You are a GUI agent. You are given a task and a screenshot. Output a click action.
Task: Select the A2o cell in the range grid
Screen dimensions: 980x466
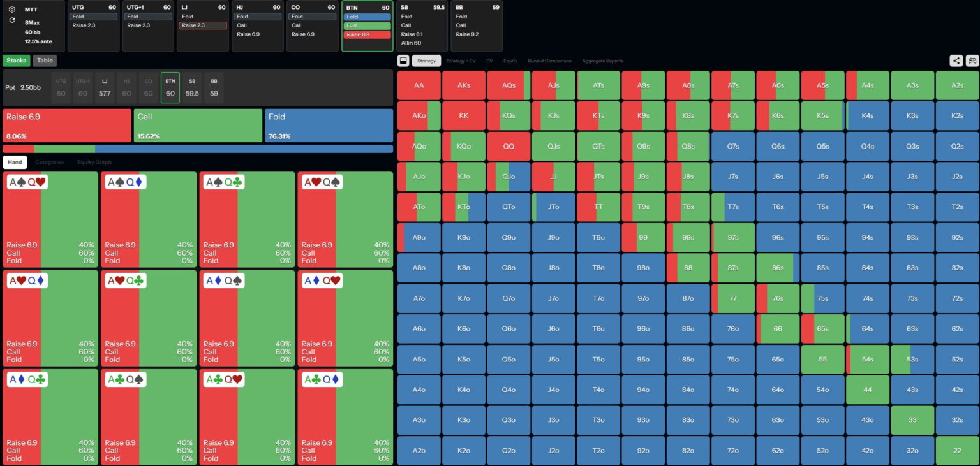pos(419,451)
